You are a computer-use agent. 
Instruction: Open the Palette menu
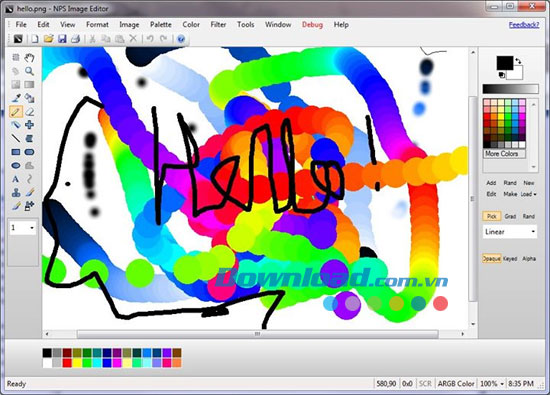coord(161,25)
